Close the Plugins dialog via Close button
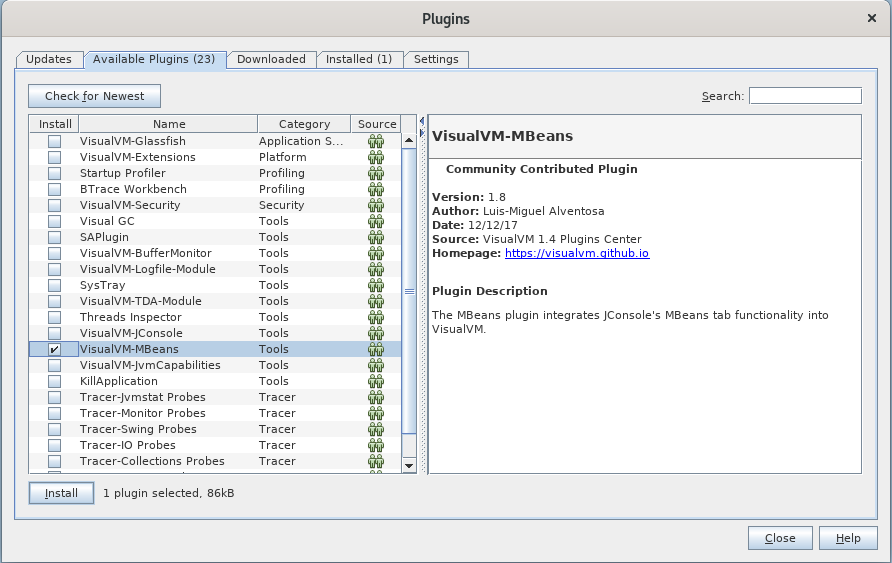 [780, 538]
